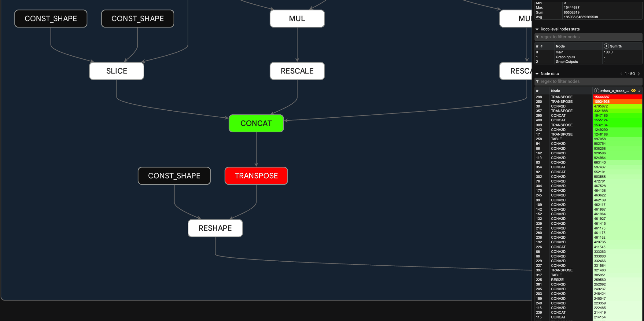
Task: Sort ethos_u_trace column with down arrow
Action: 639,91
